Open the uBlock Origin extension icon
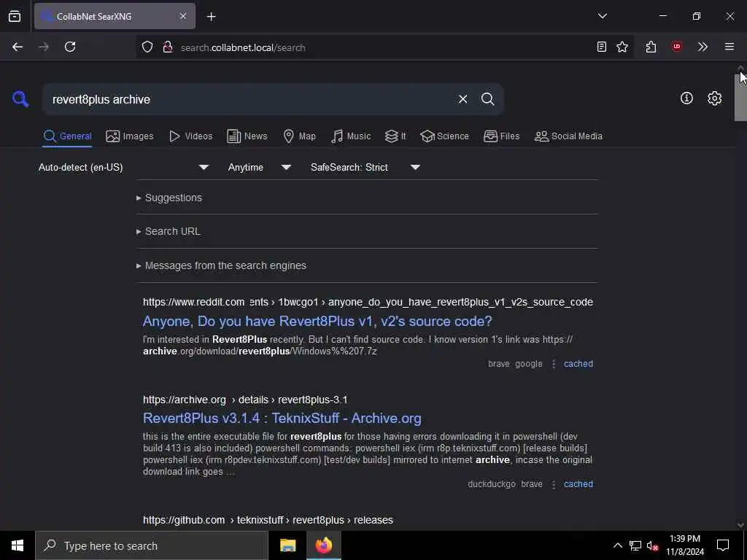This screenshot has width=747, height=560. (676, 47)
